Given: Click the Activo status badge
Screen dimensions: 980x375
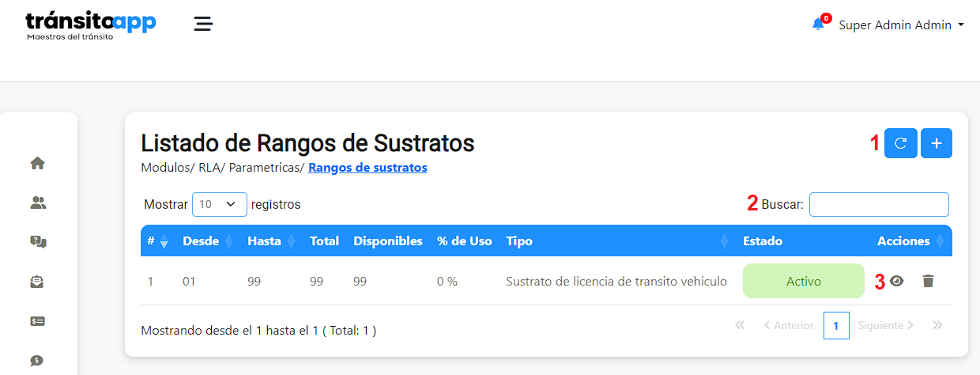Looking at the screenshot, I should point(804,281).
